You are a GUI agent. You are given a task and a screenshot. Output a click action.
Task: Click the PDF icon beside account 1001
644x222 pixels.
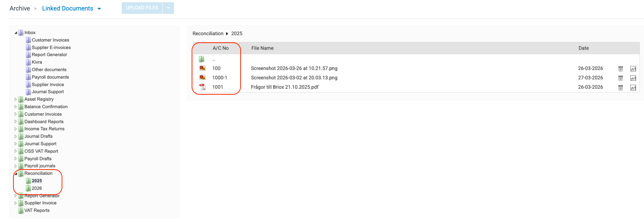click(x=202, y=87)
